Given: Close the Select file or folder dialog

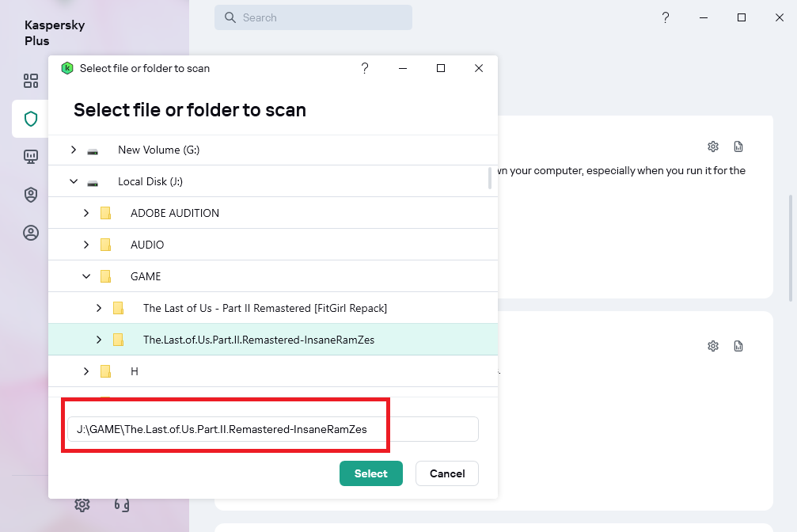Looking at the screenshot, I should click(479, 68).
